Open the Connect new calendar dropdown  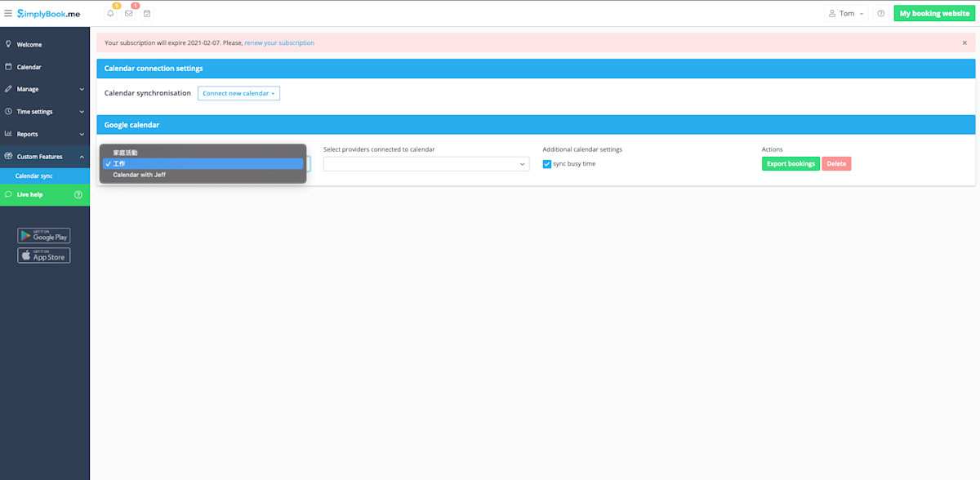click(x=238, y=93)
